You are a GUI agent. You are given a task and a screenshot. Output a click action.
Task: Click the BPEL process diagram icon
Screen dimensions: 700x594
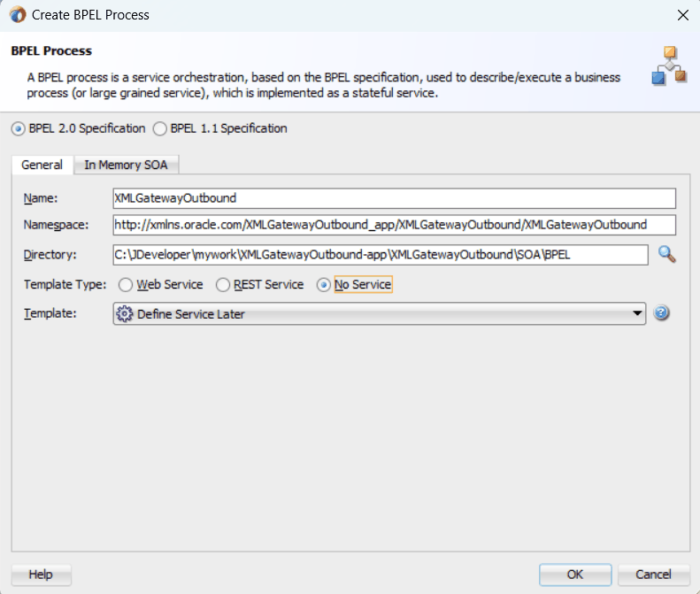tap(669, 66)
